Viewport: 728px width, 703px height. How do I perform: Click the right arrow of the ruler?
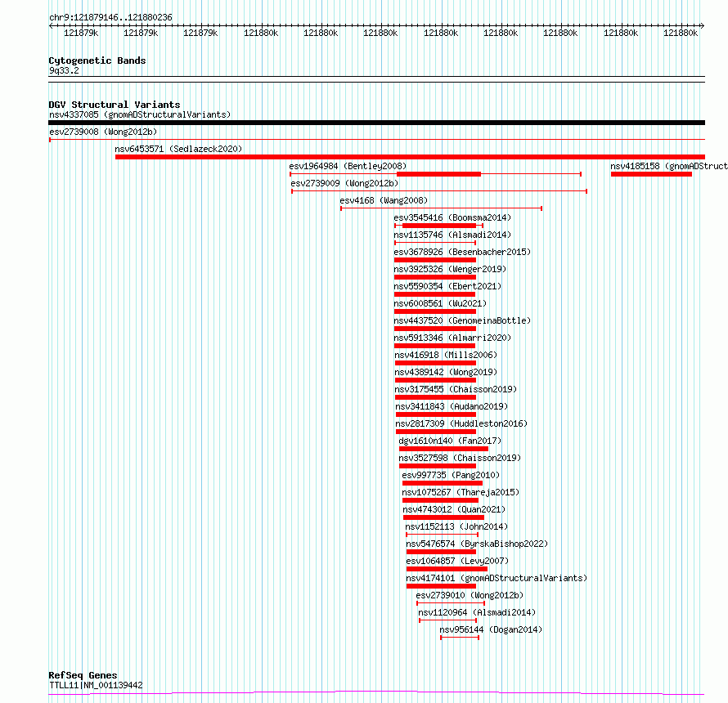pos(702,26)
